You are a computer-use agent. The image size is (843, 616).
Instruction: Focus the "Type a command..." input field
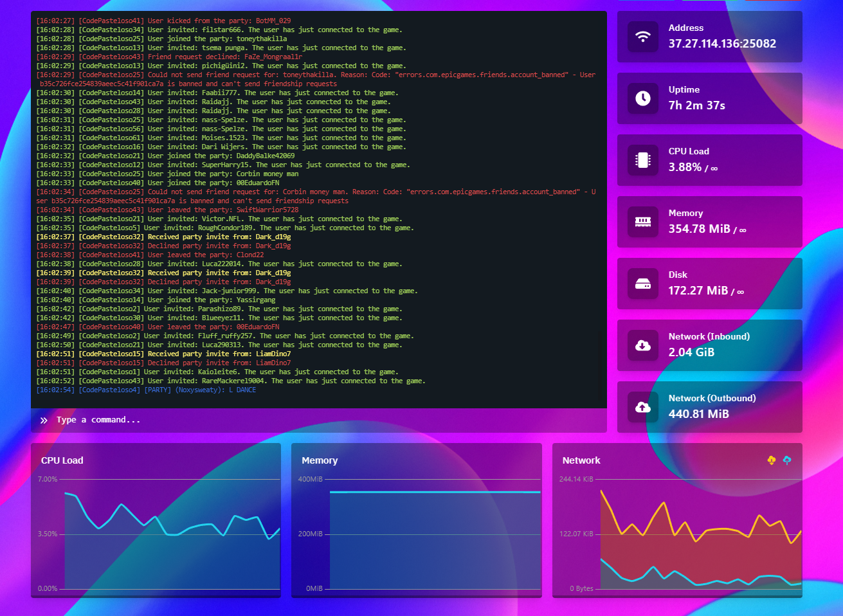coord(319,420)
